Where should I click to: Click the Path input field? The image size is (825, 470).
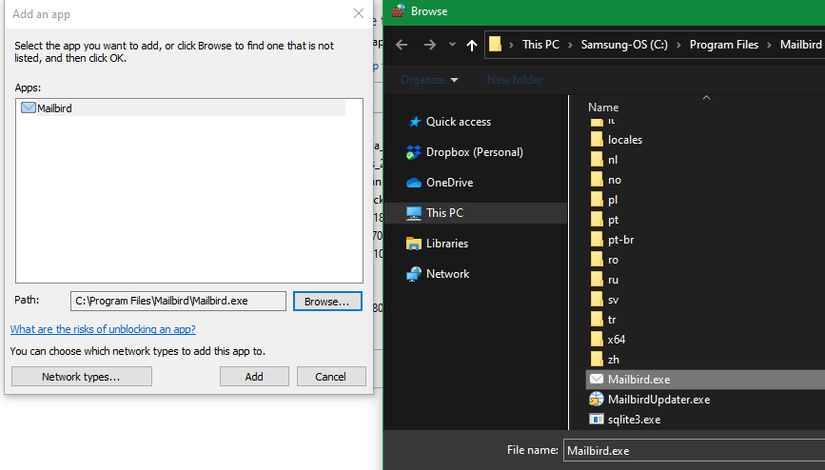click(178, 301)
